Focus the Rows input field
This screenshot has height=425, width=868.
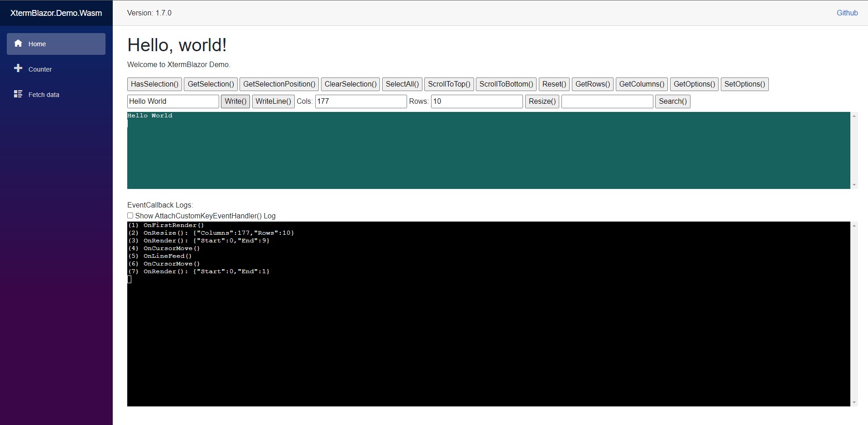476,101
